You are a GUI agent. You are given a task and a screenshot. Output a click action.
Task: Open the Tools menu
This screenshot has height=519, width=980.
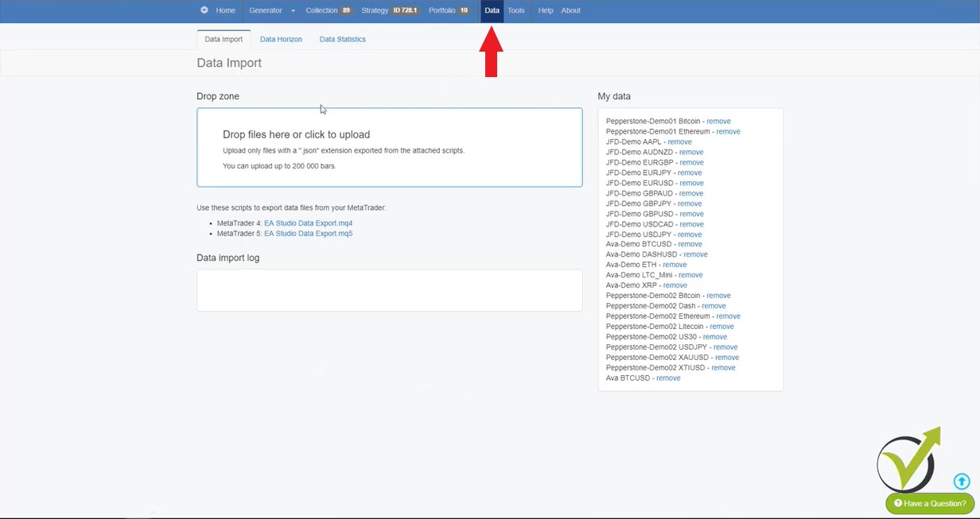point(516,10)
